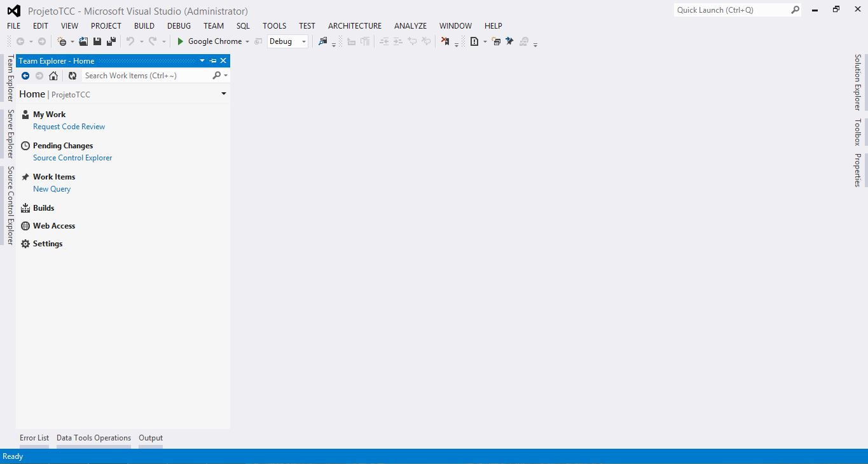This screenshot has height=464, width=868.
Task: Switch to the Output tab
Action: coord(151,438)
